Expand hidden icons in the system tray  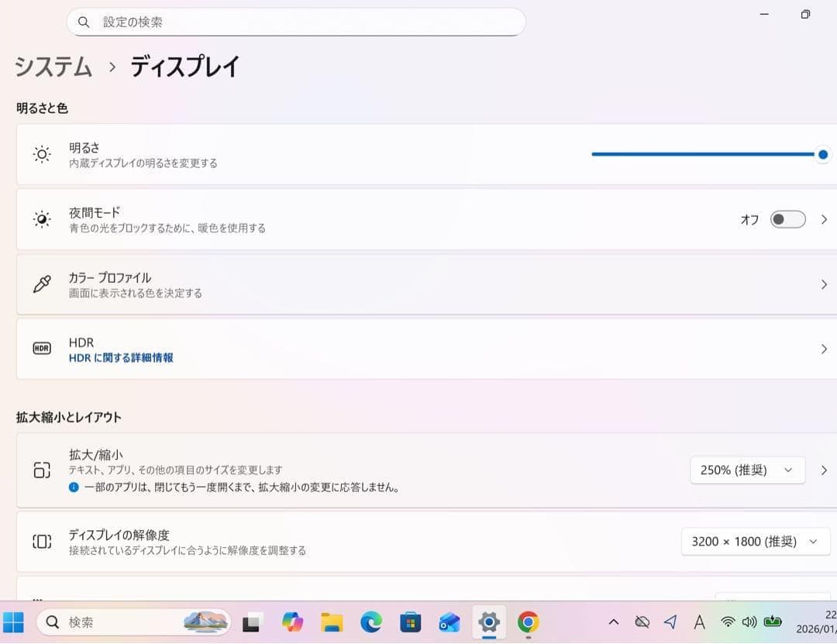(613, 622)
